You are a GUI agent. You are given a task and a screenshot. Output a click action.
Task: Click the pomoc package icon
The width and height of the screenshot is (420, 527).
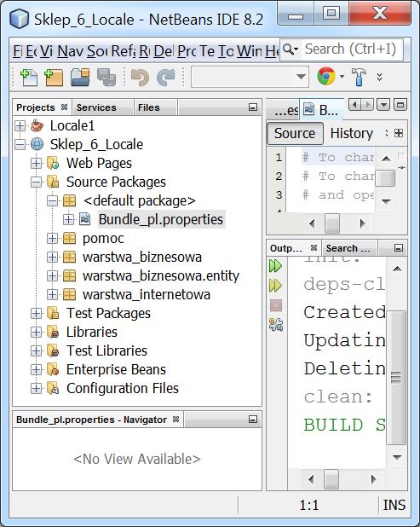(70, 238)
